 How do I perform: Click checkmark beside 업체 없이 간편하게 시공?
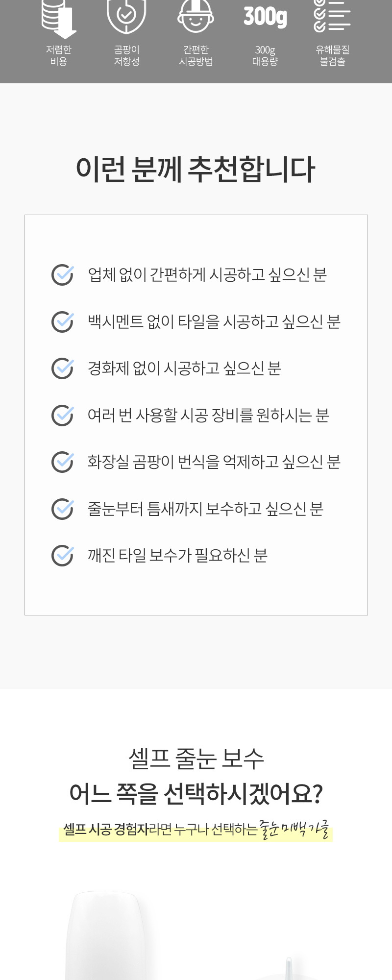pyautogui.click(x=63, y=274)
